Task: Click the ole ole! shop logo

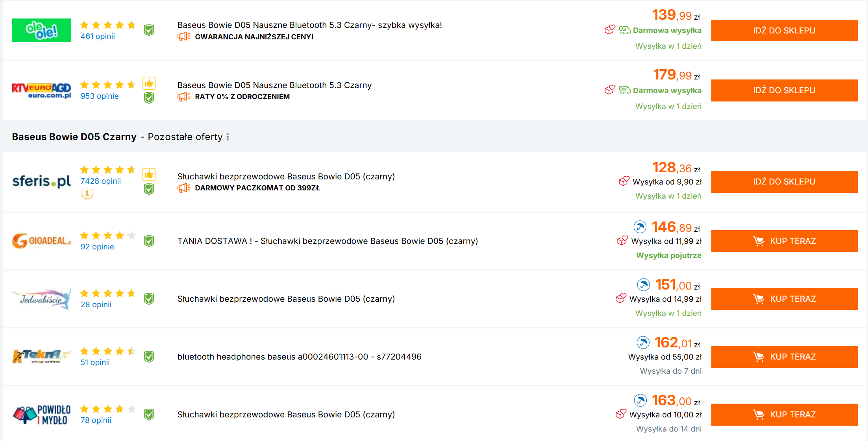Action: coord(42,30)
